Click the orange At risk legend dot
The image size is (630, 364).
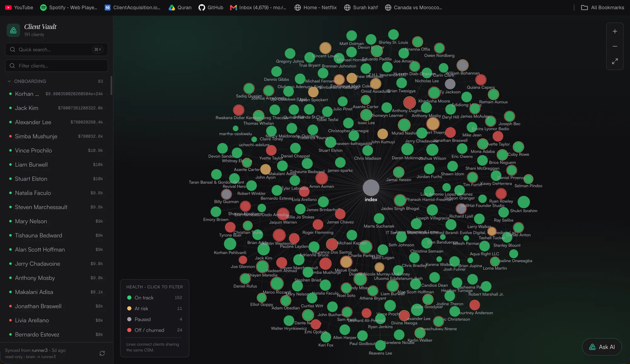[x=129, y=308]
